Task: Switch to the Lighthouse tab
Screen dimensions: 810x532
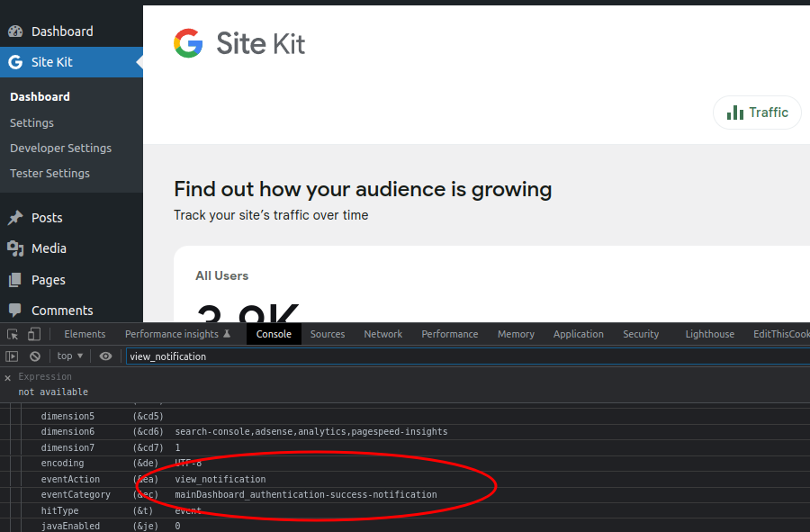Action: coord(709,334)
